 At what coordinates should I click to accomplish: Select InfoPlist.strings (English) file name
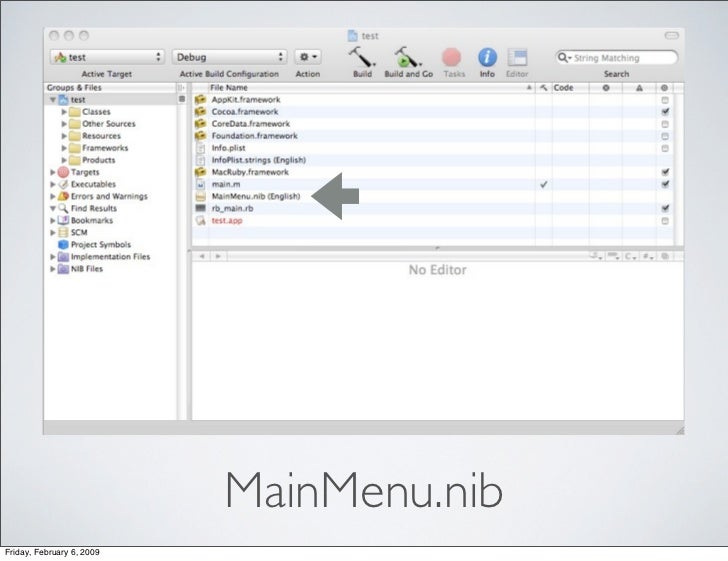[x=259, y=160]
